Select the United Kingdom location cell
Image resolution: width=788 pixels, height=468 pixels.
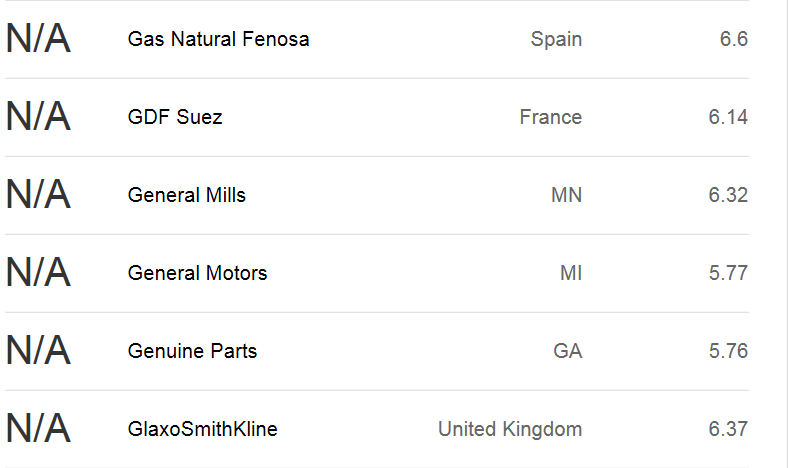(x=510, y=430)
